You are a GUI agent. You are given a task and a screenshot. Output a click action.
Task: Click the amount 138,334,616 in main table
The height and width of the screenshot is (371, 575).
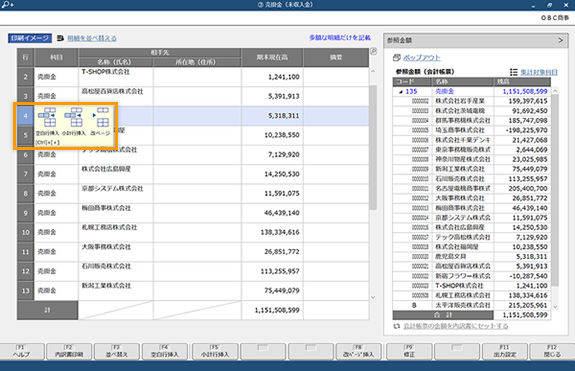click(x=280, y=232)
